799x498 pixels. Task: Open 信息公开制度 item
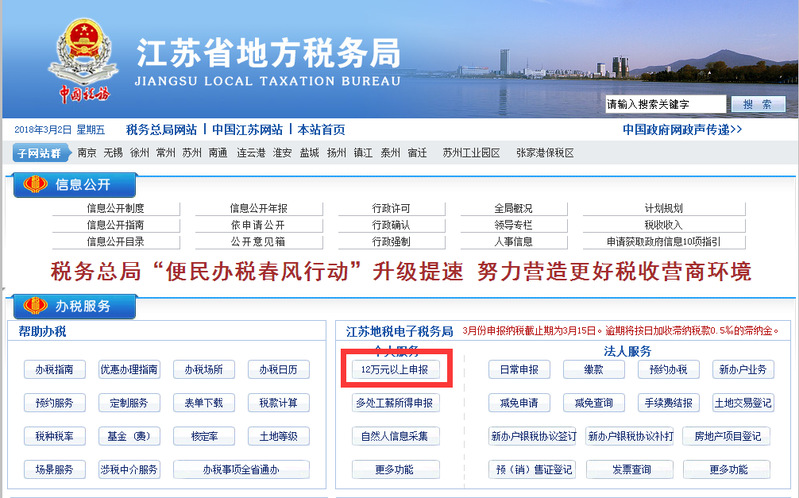pyautogui.click(x=116, y=208)
